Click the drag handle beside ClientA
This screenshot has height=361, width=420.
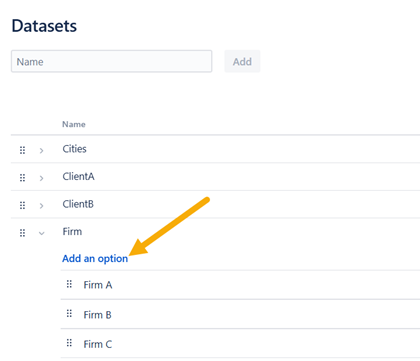[x=22, y=178]
